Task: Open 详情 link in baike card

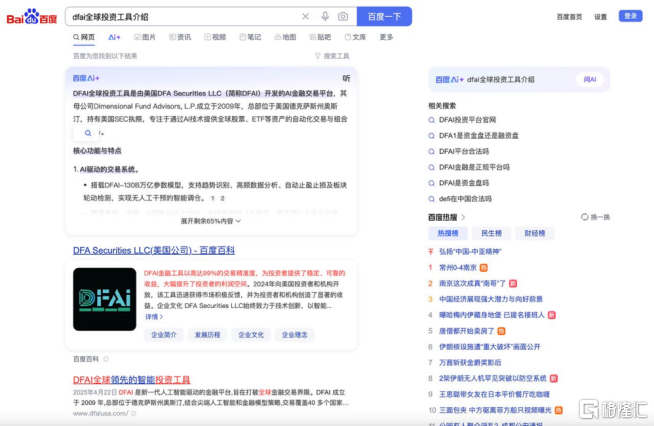Action: click(153, 317)
